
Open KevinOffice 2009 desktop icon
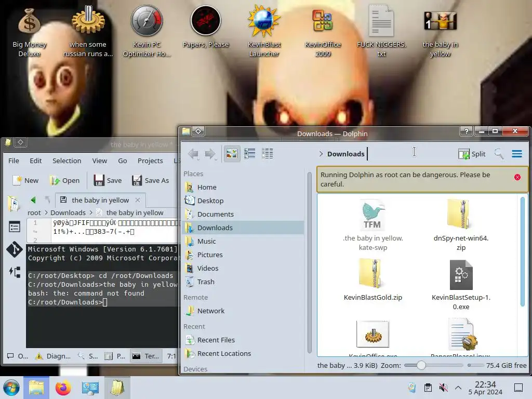323,33
